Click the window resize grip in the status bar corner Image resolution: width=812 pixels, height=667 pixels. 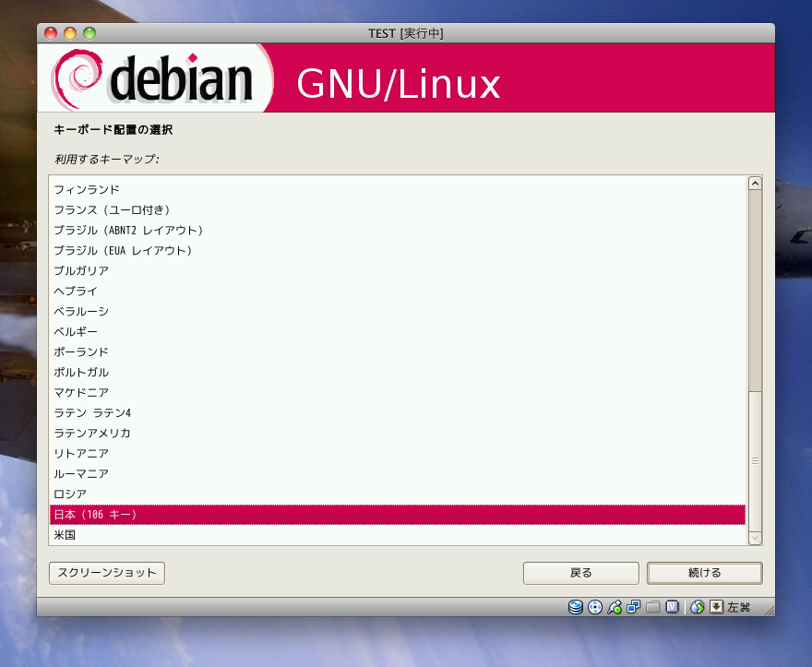pos(769,611)
